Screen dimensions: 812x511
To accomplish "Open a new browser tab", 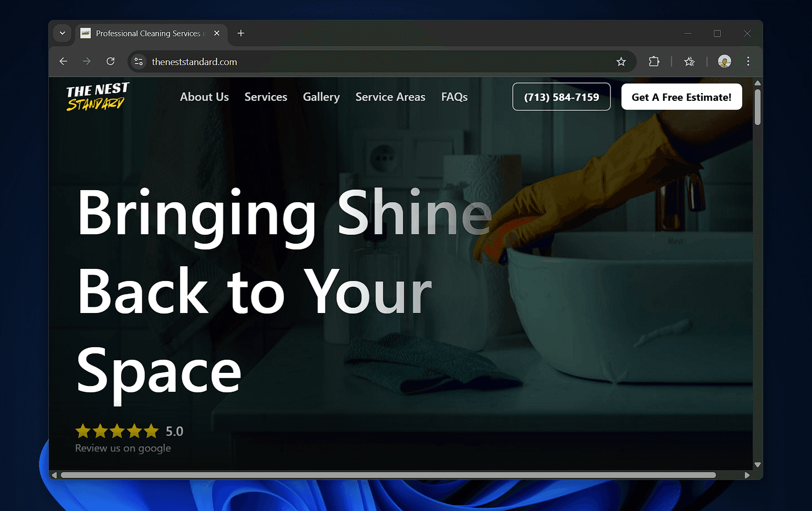I will [241, 33].
